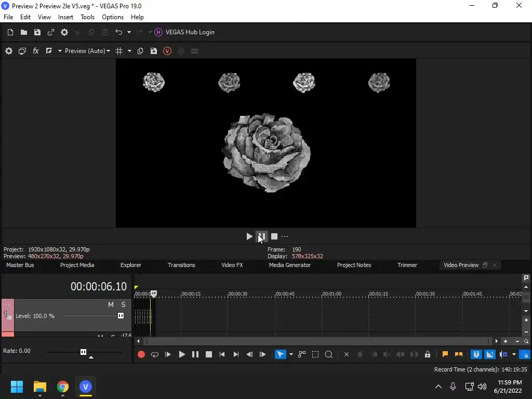Go to start of project
Viewport: 532px width, 399px height.
click(x=222, y=354)
